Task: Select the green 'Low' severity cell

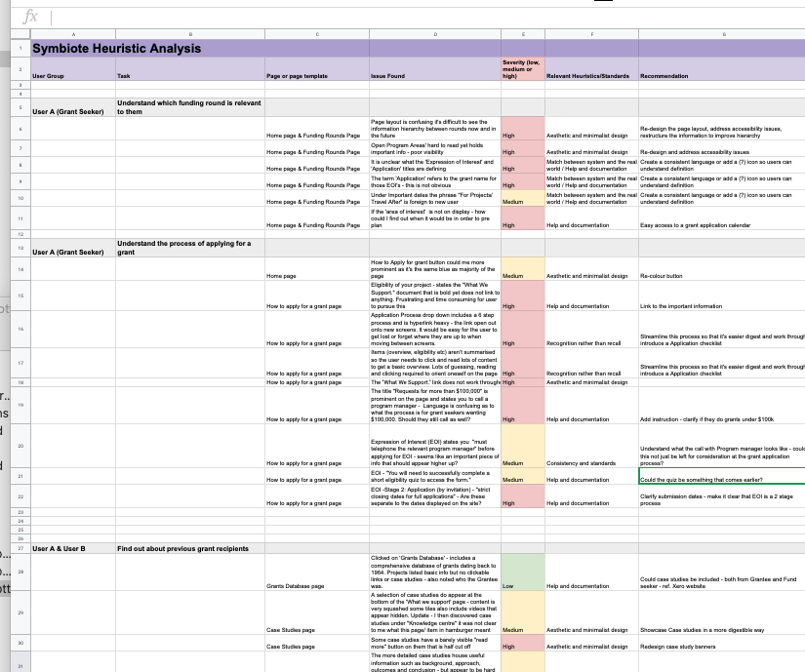Action: click(x=523, y=572)
